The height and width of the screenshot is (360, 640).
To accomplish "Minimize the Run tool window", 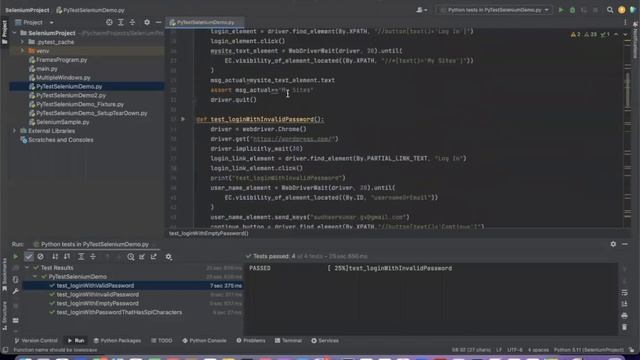I will tap(625, 244).
